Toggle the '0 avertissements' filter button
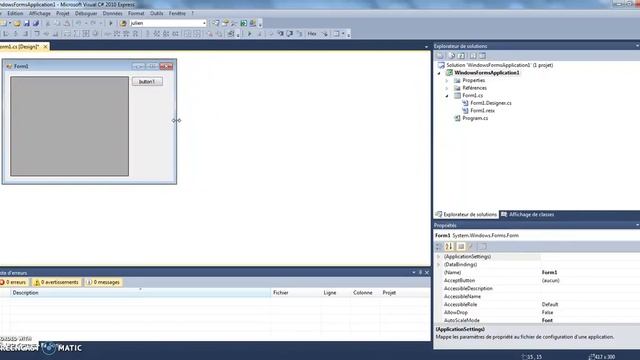The height and width of the screenshot is (360, 640). tap(56, 282)
